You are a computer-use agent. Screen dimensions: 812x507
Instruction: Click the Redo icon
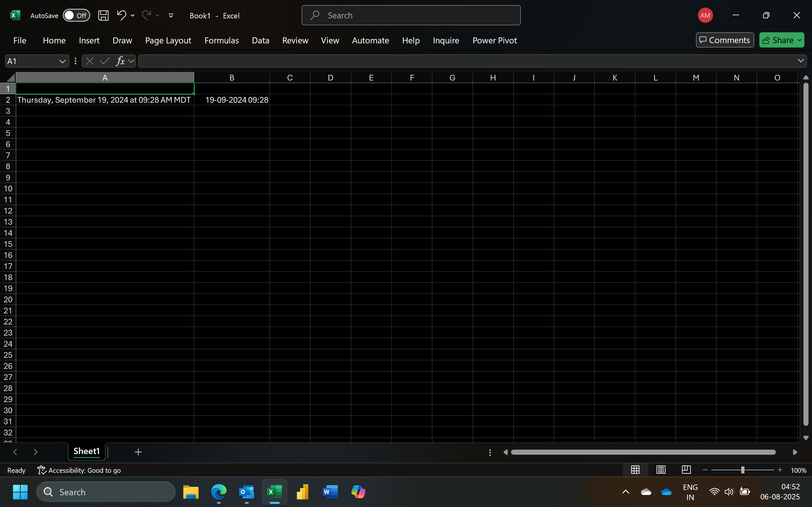pos(147,16)
